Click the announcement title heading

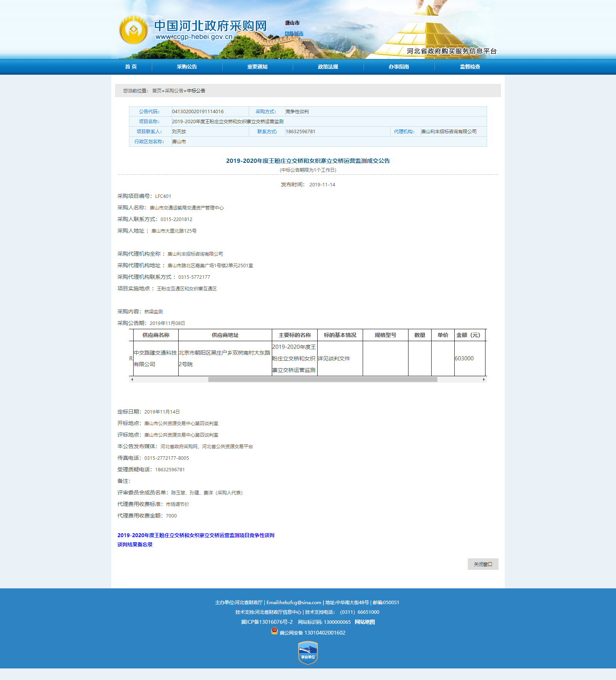tap(308, 161)
